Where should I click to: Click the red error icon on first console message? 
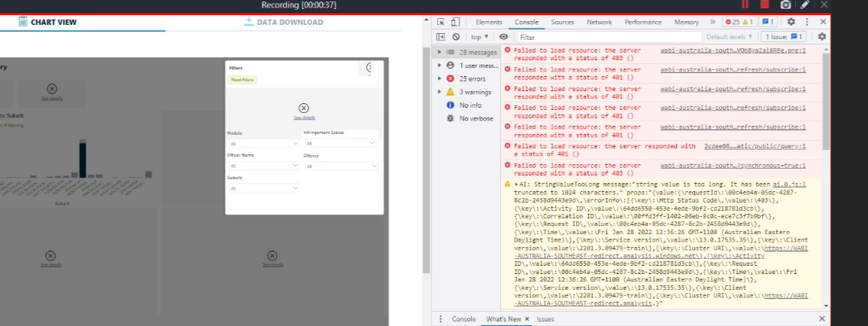click(x=507, y=51)
